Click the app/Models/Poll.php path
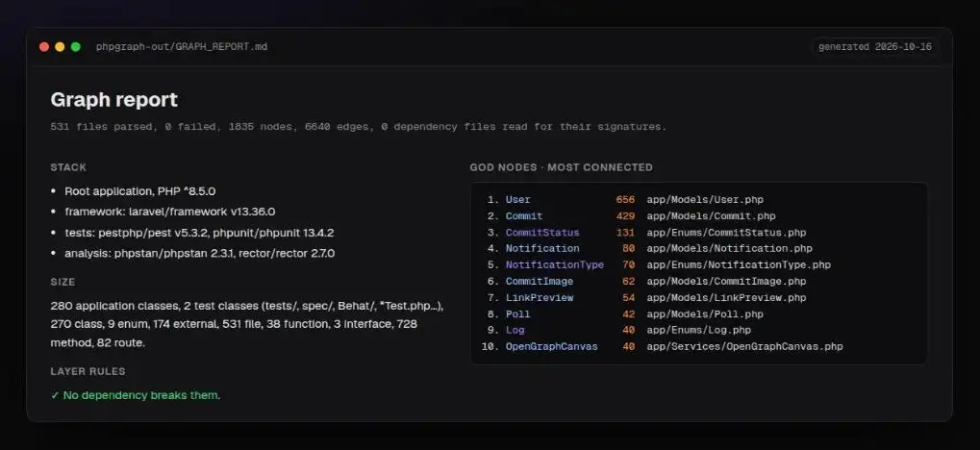980x450 pixels. [705, 313]
